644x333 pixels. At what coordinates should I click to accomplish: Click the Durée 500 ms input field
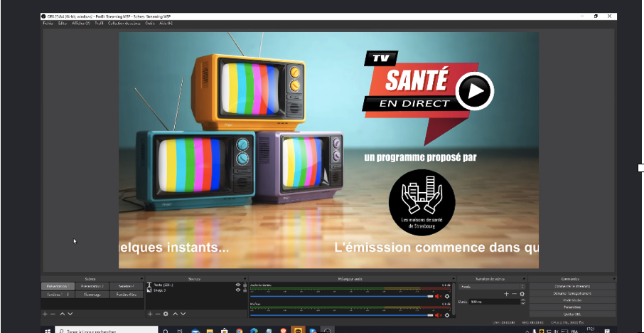[x=495, y=302]
